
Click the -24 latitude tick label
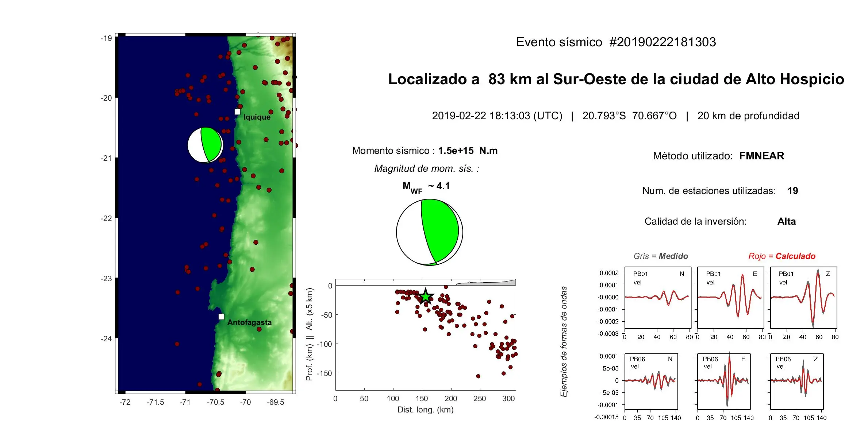[x=106, y=339]
